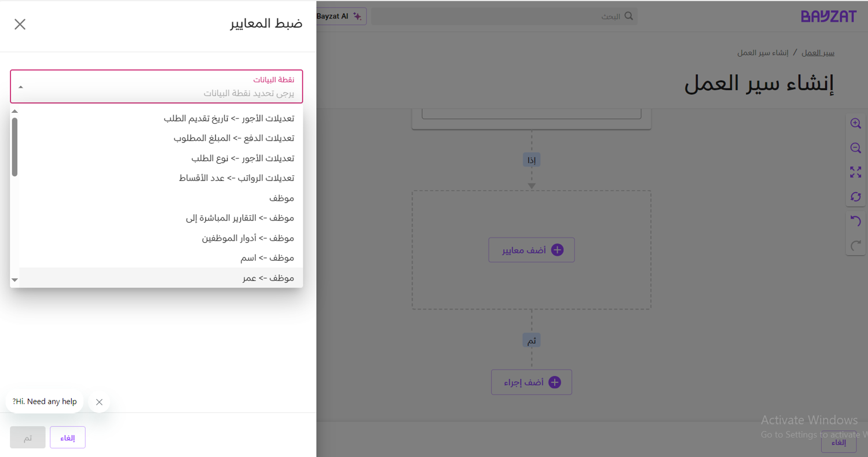This screenshot has width=868, height=457.
Task: Close the ضبط المعايير panel with X
Action: (20, 24)
